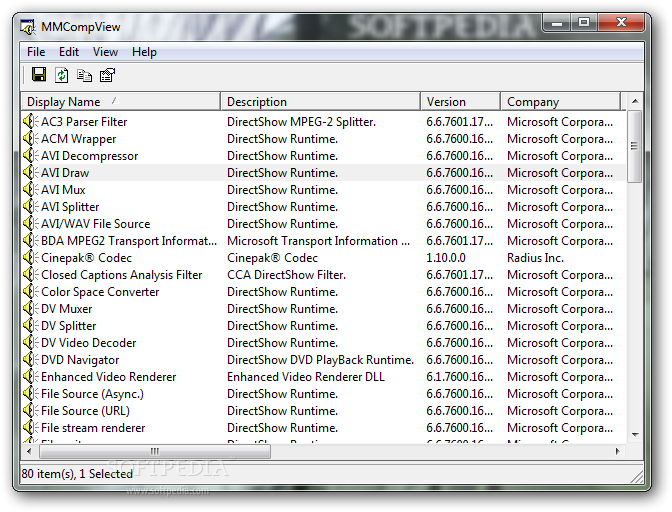The image size is (672, 512).
Task: Click the horizontal scrollbar right arrow
Action: 618,451
